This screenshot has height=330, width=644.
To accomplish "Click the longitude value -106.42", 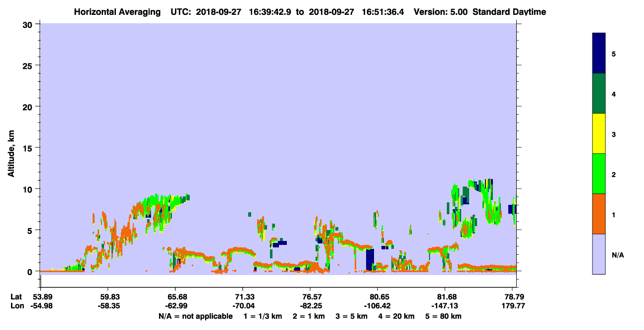I will click(378, 306).
